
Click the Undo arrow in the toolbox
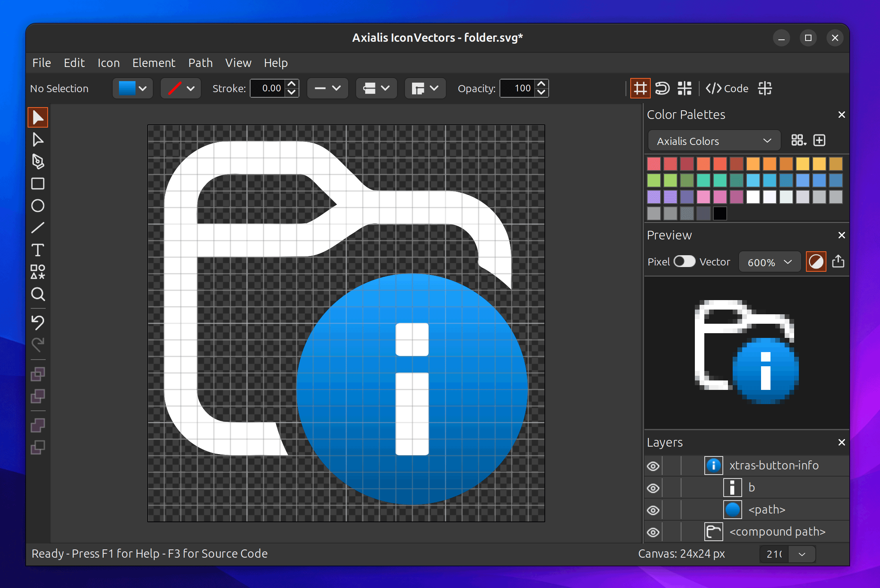[38, 322]
